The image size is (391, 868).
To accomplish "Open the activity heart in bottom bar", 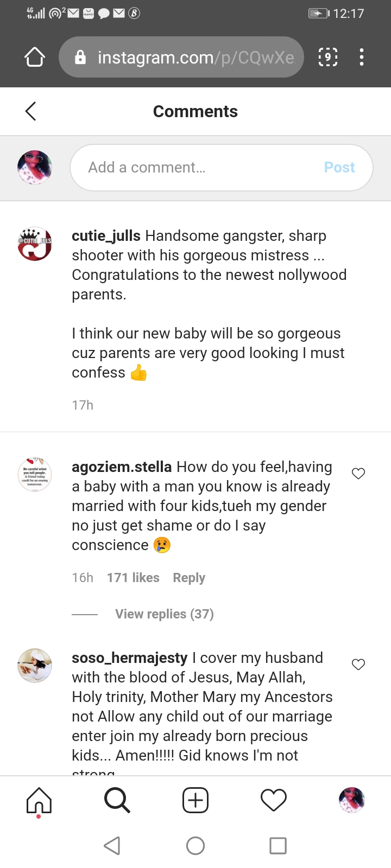I will point(274,800).
